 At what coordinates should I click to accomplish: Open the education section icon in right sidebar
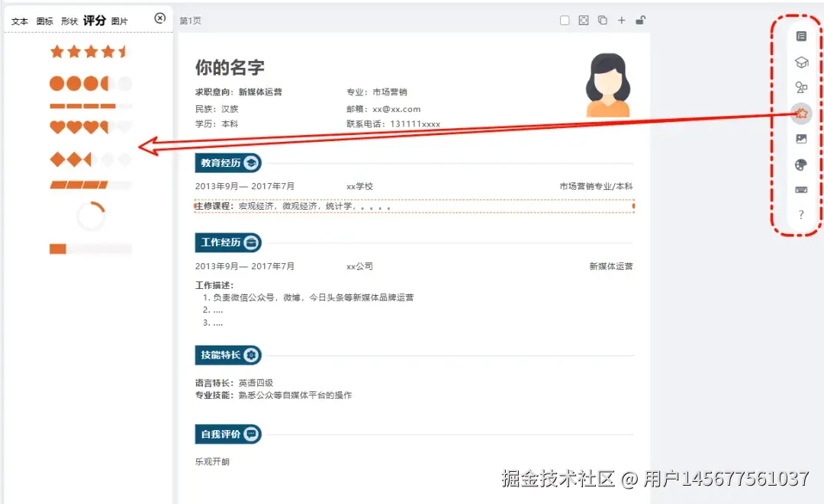(800, 62)
